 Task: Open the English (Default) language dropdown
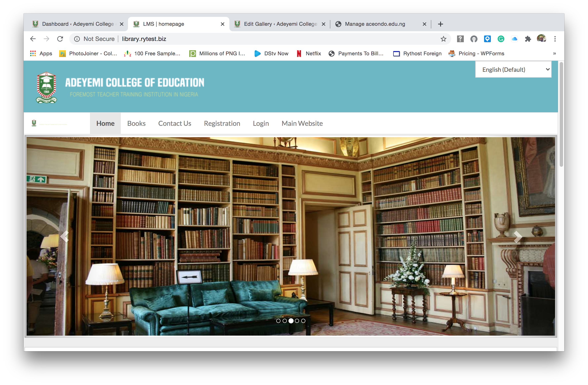[x=513, y=70]
